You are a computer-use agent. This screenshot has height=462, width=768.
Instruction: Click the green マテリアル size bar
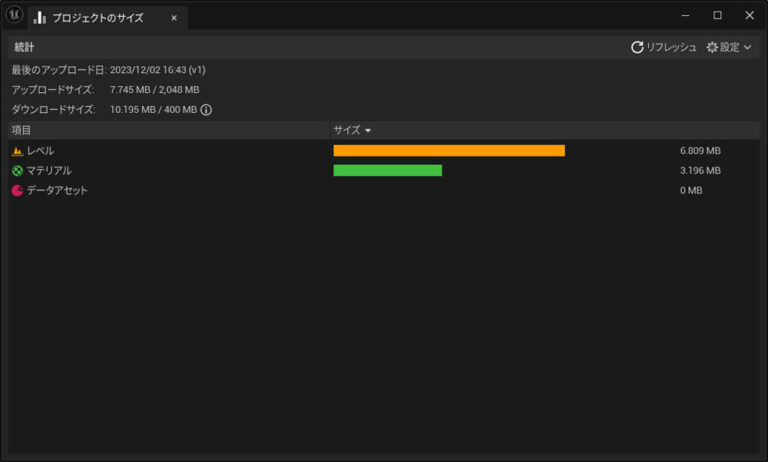pyautogui.click(x=387, y=170)
